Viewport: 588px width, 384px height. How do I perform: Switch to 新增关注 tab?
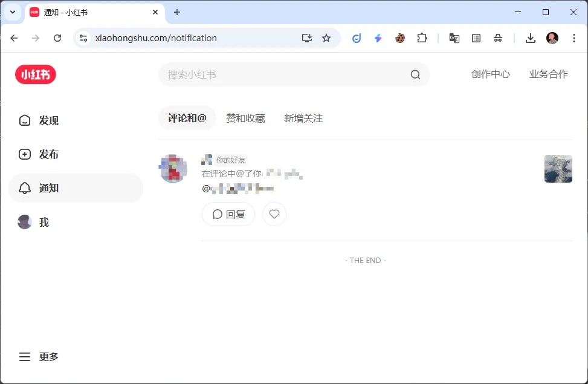point(303,119)
